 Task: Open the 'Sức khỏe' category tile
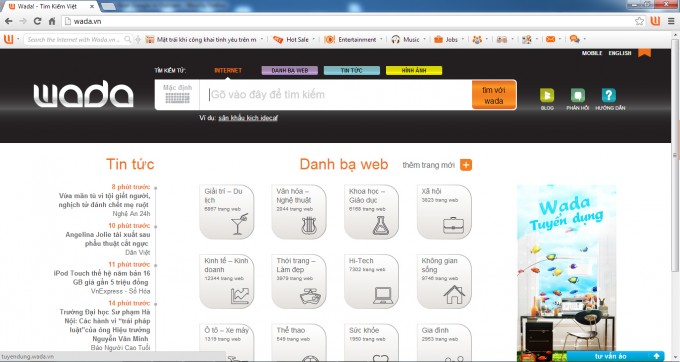371,342
